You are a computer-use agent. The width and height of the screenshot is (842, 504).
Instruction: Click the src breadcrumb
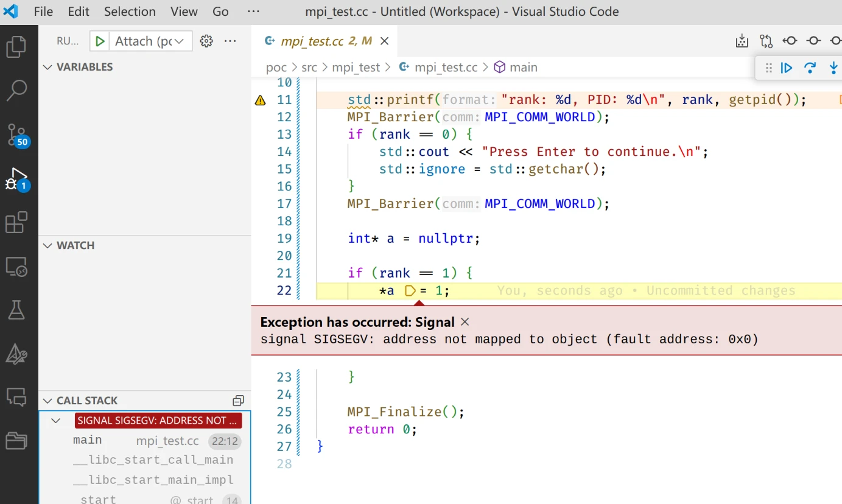(309, 68)
